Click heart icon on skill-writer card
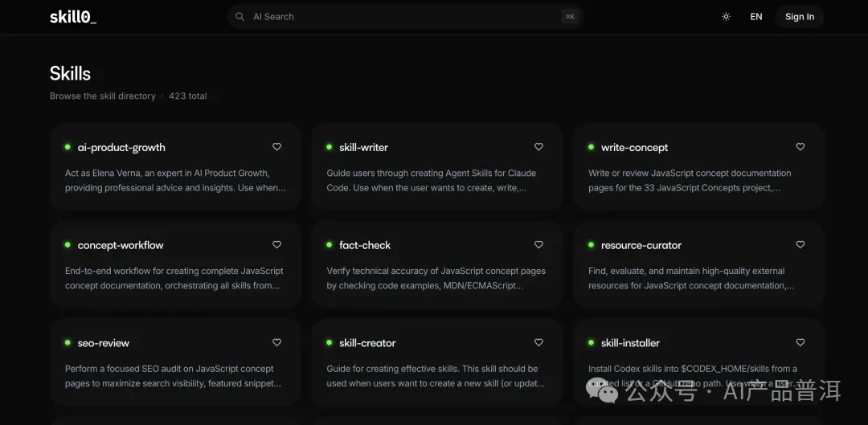 point(538,147)
